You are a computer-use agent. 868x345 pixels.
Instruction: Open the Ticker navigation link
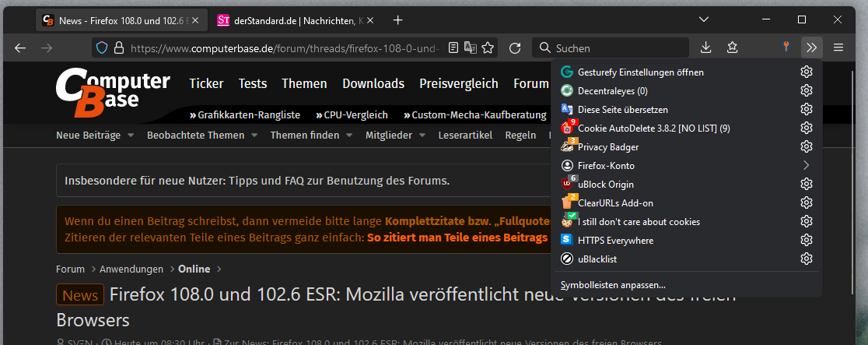[x=206, y=84]
